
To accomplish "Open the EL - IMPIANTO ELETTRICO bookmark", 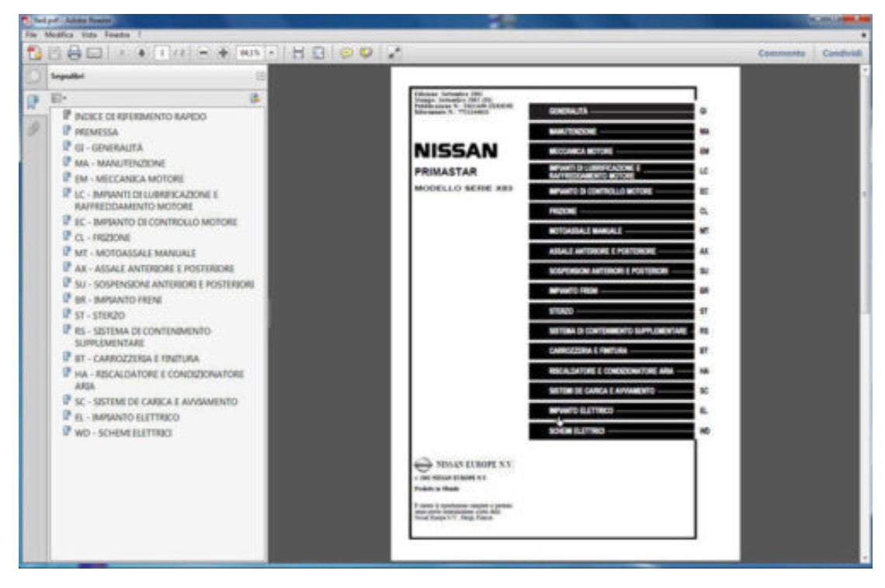I will click(127, 417).
